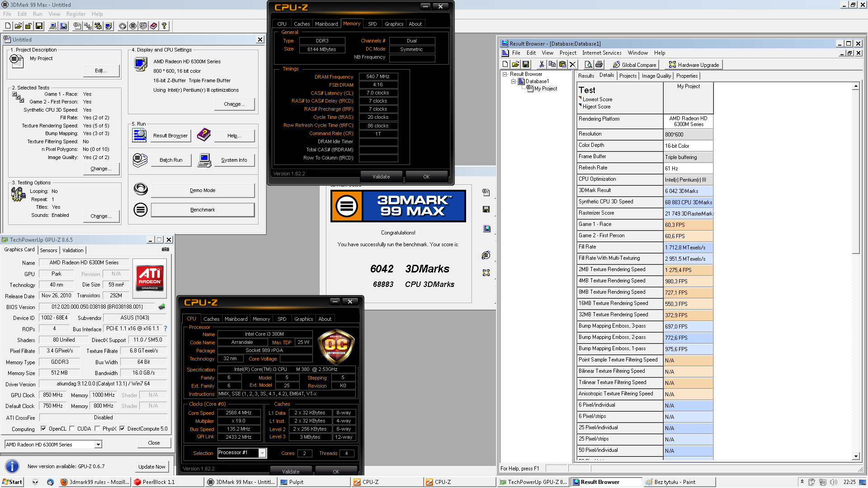
Task: Click Paste clipboard icon in Result Browser toolbar
Action: (562, 65)
